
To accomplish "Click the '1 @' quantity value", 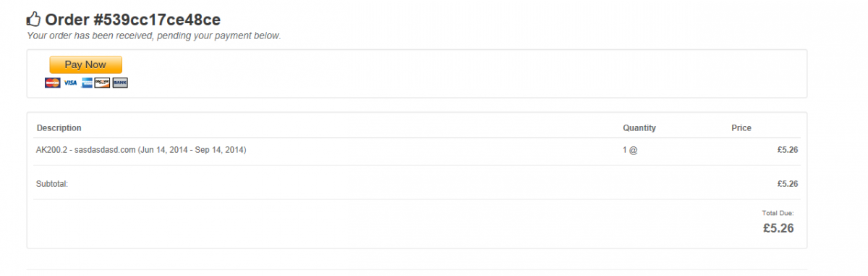I will [x=630, y=150].
